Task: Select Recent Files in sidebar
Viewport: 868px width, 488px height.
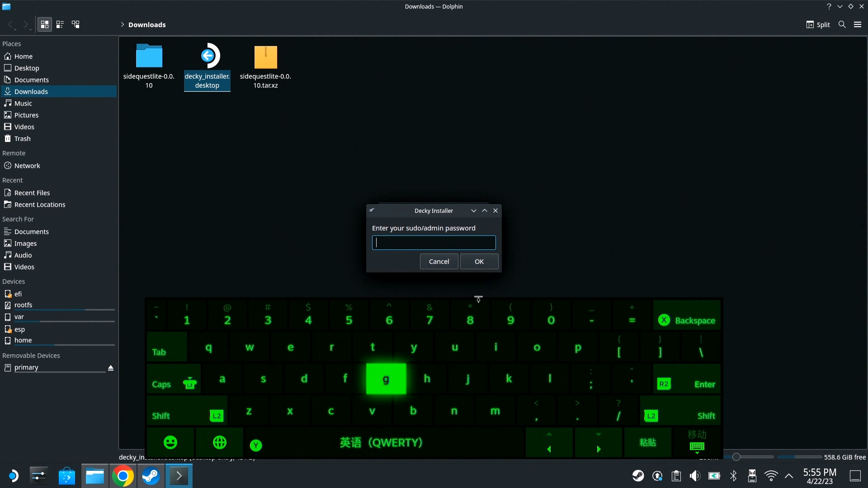Action: coord(32,193)
